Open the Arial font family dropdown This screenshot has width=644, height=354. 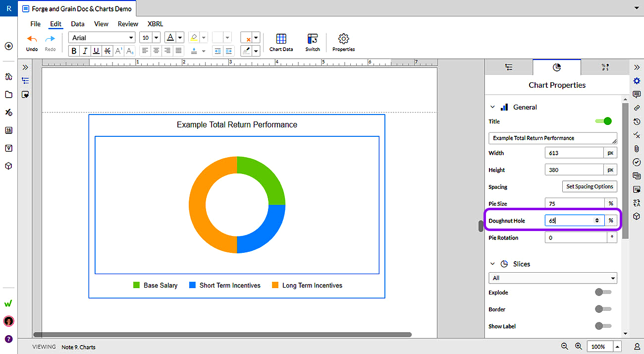pyautogui.click(x=102, y=38)
